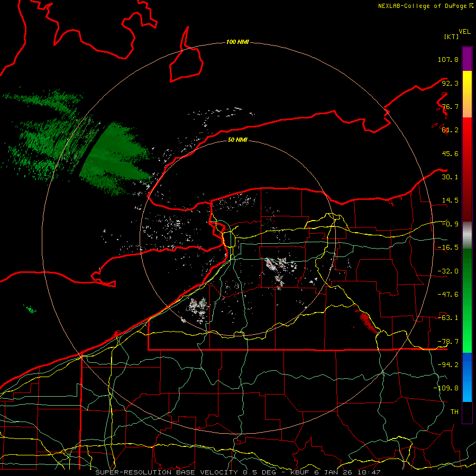Image resolution: width=476 pixels, height=476 pixels.
Task: Click the [KT] units label
Action: pos(452,36)
